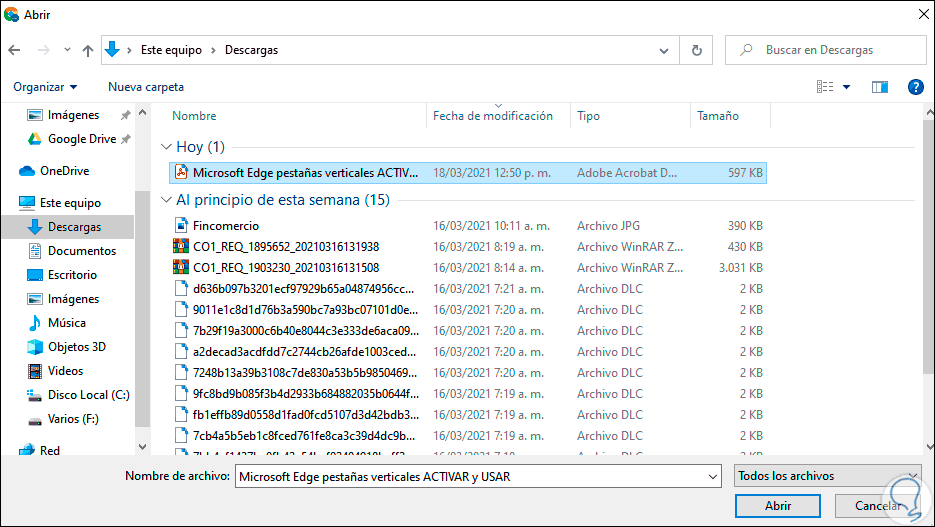935x527 pixels.
Task: Select the OneDrive cloud icon
Action: [x=27, y=171]
